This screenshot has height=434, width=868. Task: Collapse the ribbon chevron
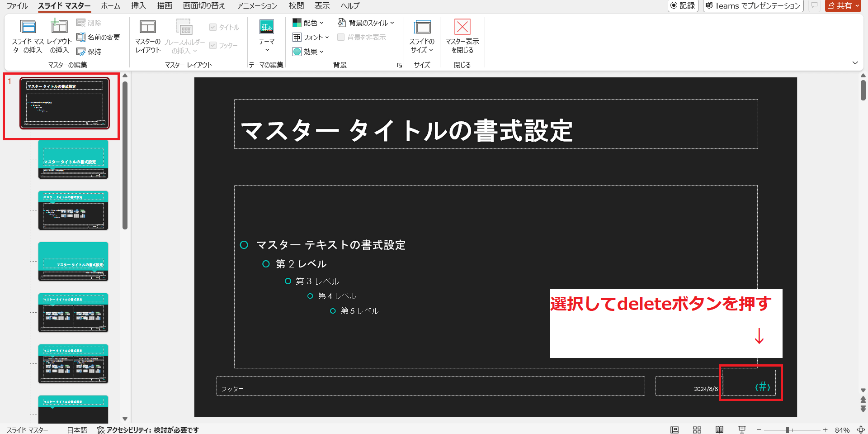pos(855,63)
